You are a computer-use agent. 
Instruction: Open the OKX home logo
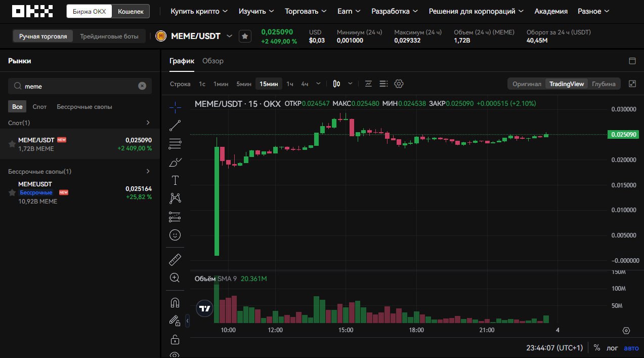[32, 11]
